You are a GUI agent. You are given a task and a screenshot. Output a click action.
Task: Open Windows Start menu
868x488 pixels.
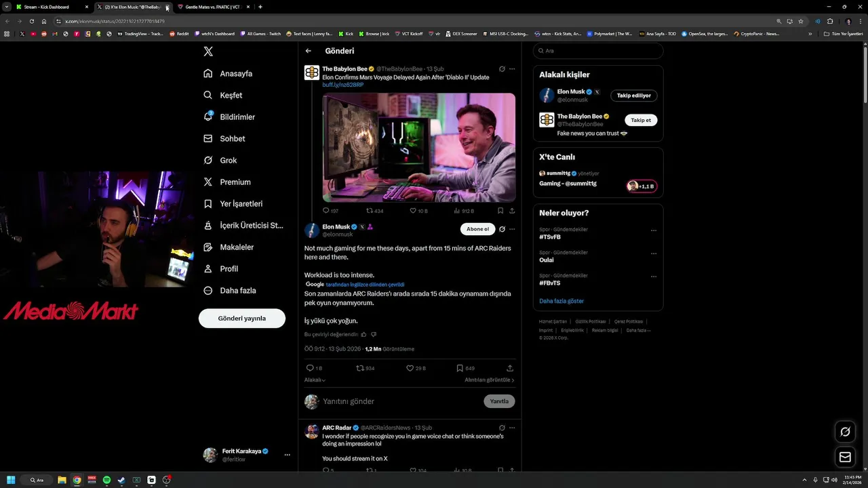point(11,480)
